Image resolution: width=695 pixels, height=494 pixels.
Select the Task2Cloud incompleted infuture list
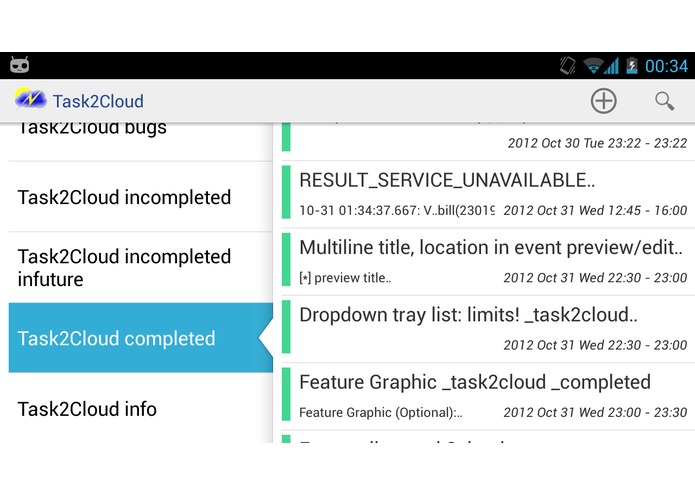click(x=141, y=267)
